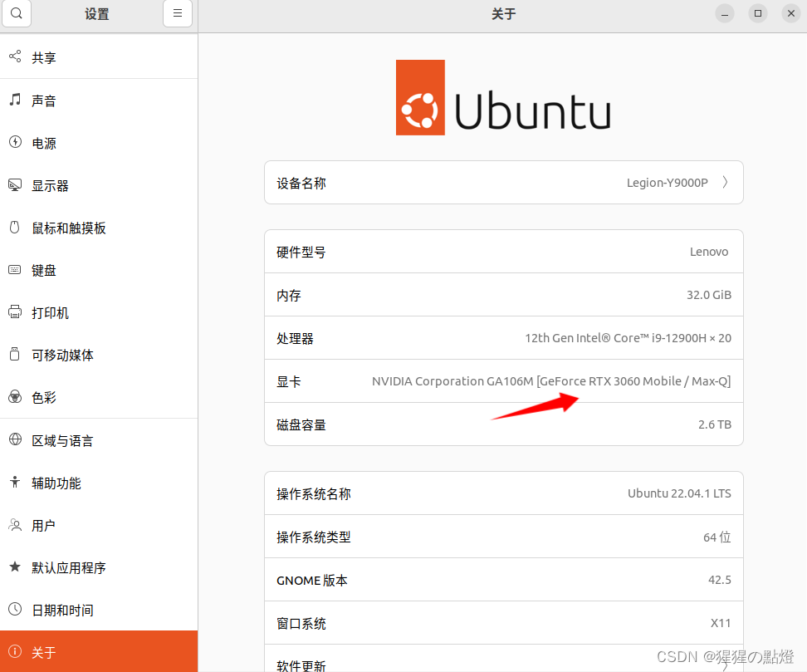The width and height of the screenshot is (807, 672).
Task: Select 打印机 in the sidebar
Action: (x=99, y=312)
